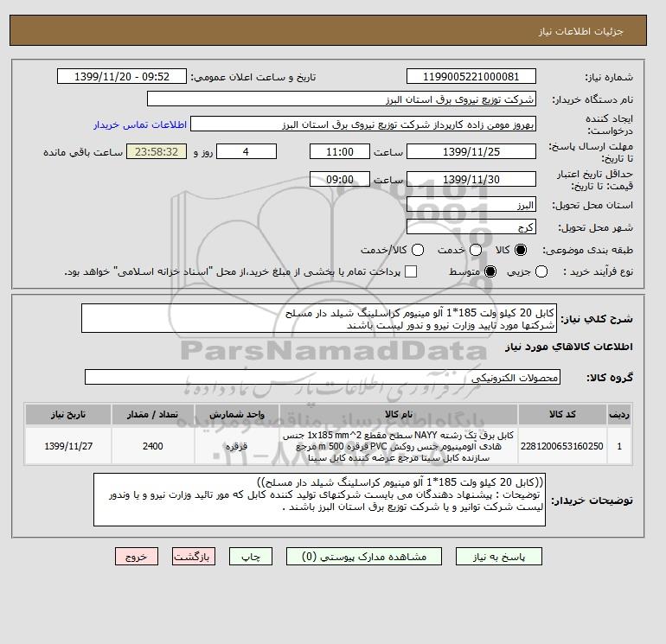Click the product name cell for NAYY cable

tap(399, 446)
